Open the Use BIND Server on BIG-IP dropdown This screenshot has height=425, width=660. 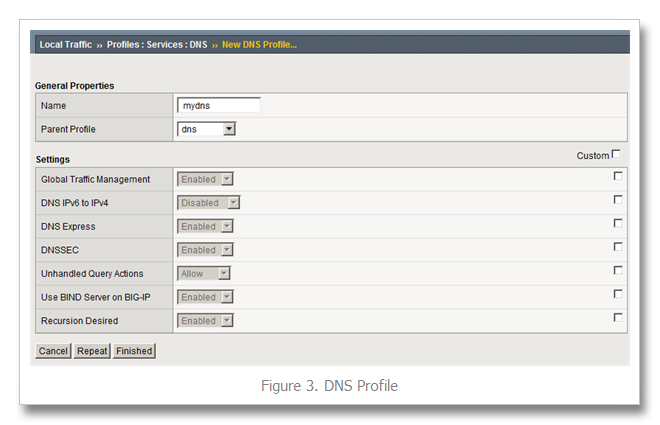[x=205, y=297]
